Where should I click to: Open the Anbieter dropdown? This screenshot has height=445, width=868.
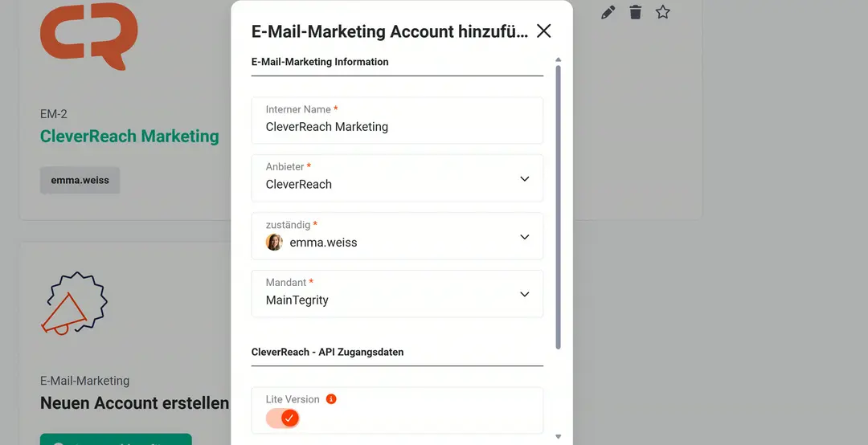click(397, 178)
